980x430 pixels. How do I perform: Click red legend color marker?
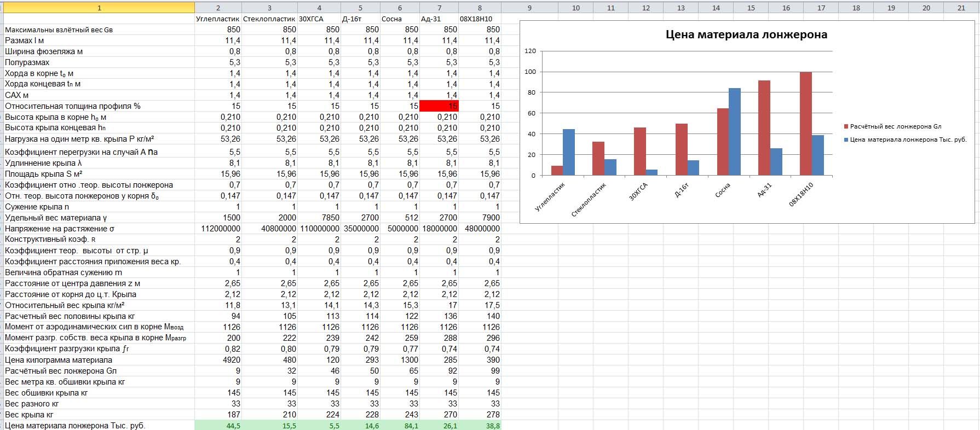point(846,126)
